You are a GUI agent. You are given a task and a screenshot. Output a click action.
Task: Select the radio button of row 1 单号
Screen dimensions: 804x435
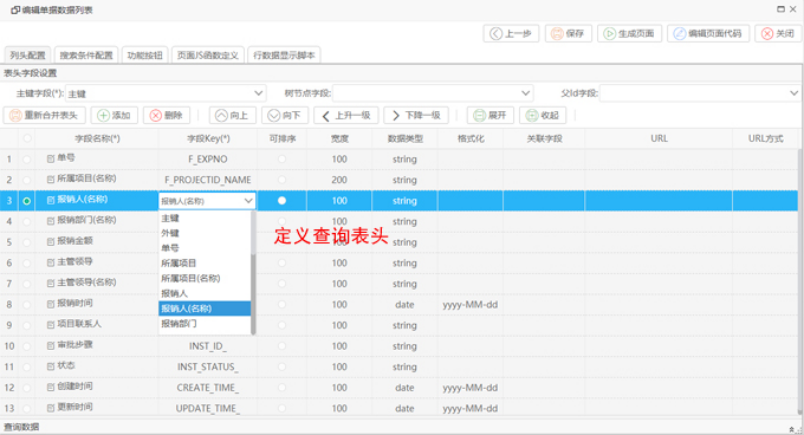[x=27, y=159]
